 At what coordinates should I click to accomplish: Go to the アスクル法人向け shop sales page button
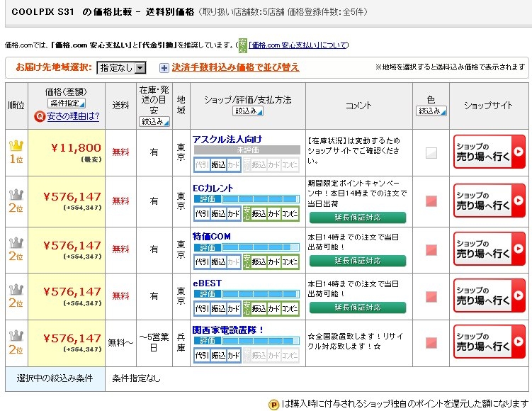(x=489, y=152)
